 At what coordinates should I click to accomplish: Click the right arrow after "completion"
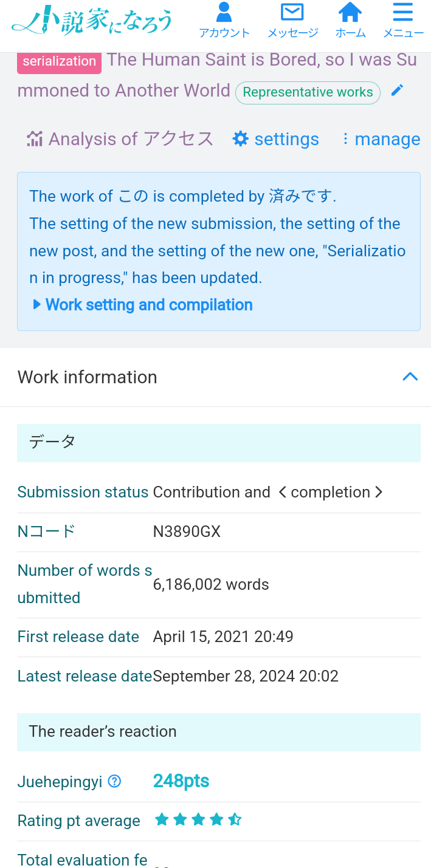380,492
